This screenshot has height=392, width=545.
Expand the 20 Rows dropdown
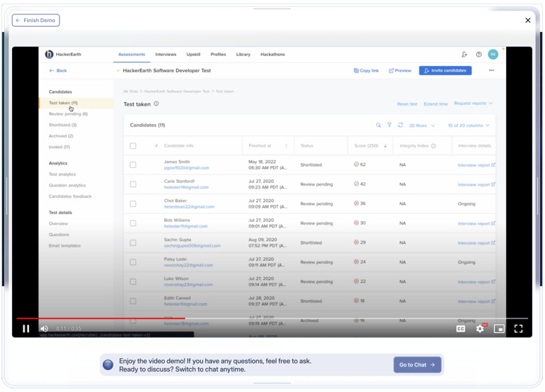pyautogui.click(x=422, y=125)
